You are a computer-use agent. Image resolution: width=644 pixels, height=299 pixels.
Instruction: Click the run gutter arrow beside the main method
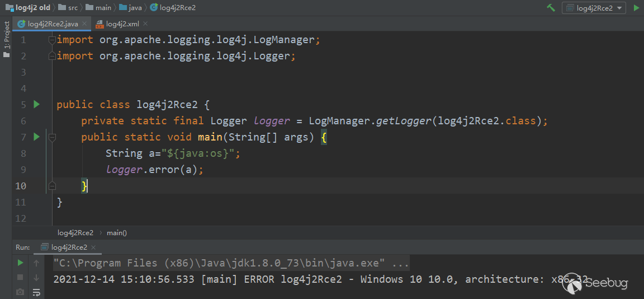tap(36, 137)
